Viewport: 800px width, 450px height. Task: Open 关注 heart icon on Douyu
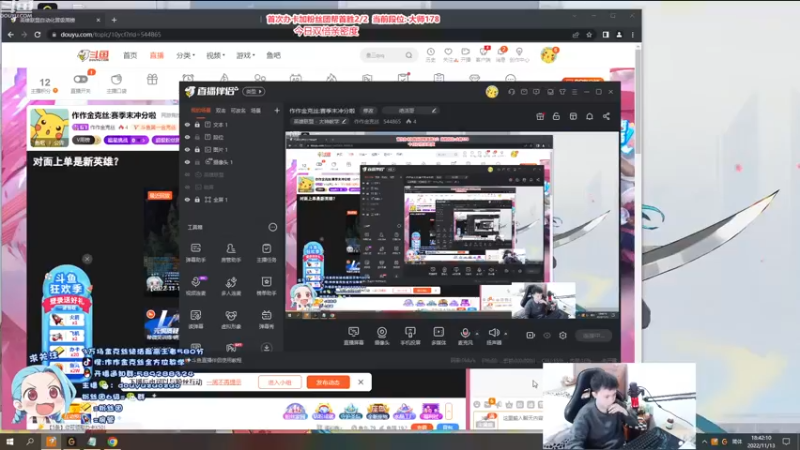click(x=448, y=55)
